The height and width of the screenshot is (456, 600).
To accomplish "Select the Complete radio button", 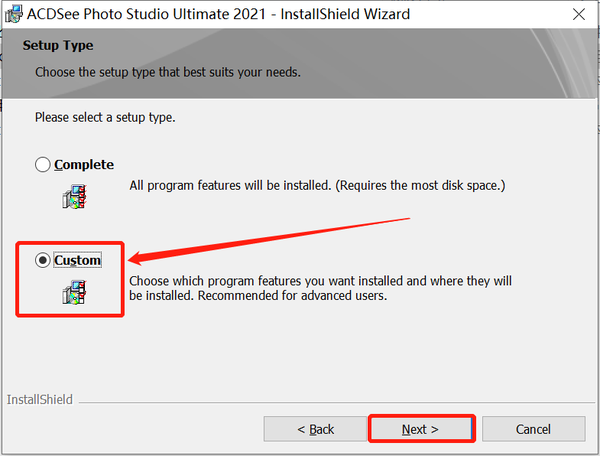I will 42,165.
